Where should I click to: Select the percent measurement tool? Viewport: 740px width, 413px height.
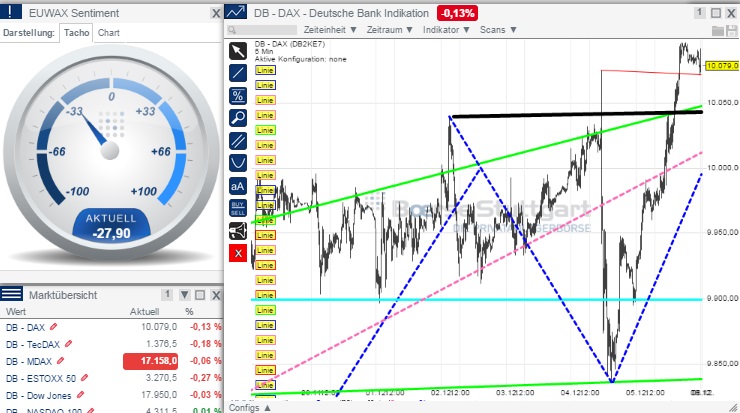point(238,96)
